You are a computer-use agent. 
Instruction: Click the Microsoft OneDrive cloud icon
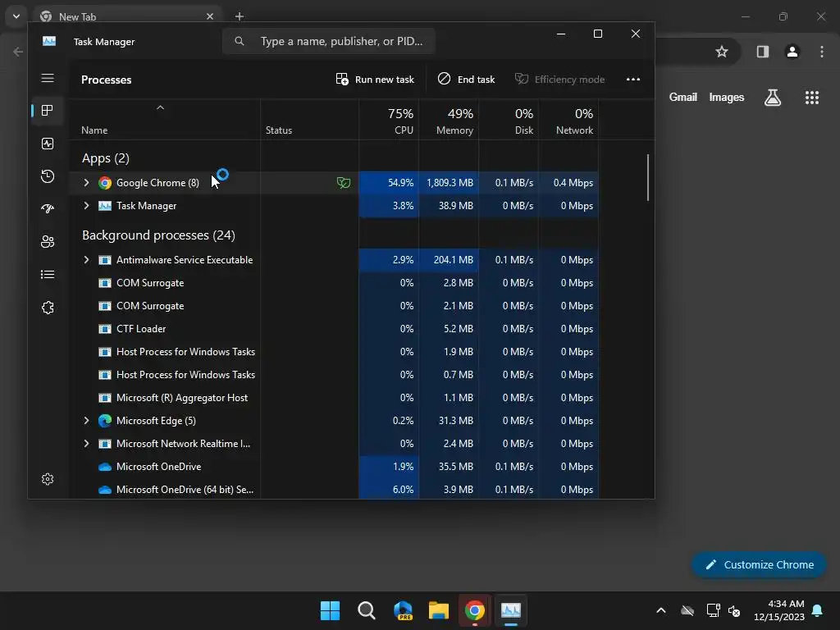pos(105,467)
